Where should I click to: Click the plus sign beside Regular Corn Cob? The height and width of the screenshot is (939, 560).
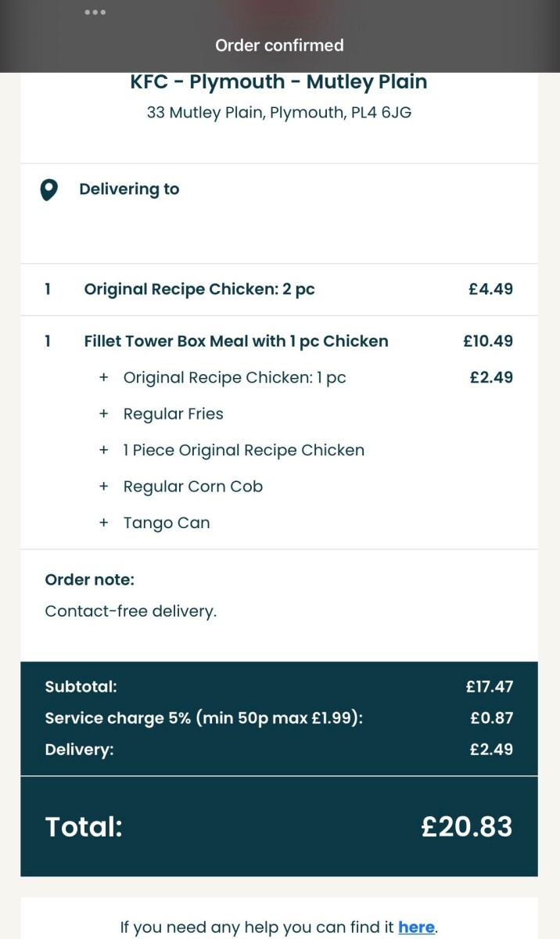[x=103, y=487]
